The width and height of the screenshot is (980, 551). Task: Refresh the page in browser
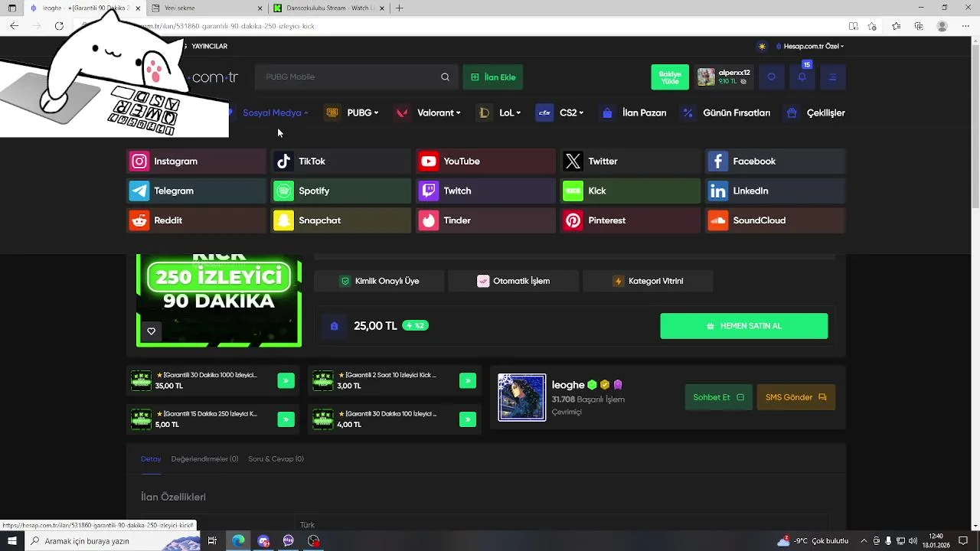59,26
